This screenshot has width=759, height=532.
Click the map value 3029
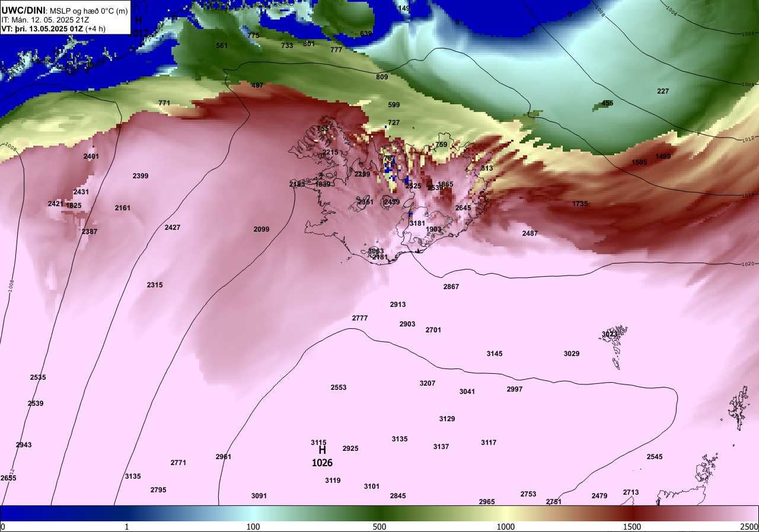click(x=572, y=354)
